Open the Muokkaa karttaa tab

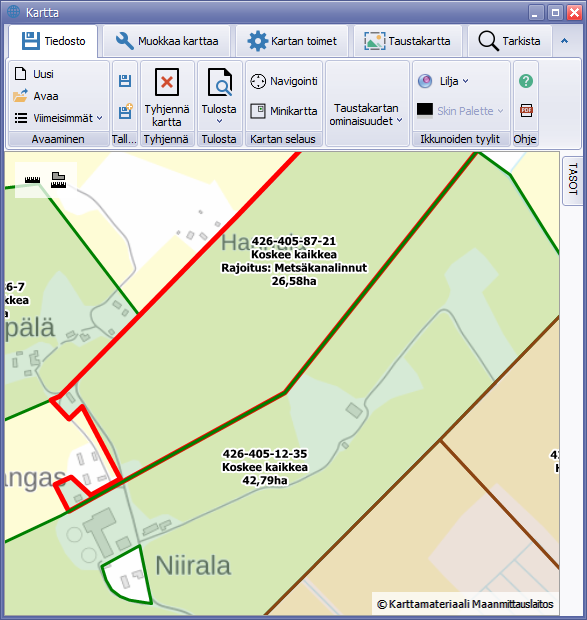coord(166,41)
